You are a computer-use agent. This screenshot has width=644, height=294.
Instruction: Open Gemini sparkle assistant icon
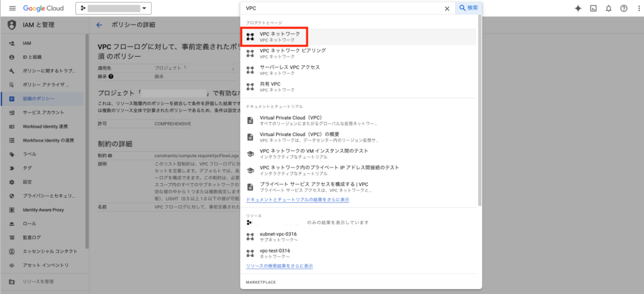pyautogui.click(x=578, y=9)
